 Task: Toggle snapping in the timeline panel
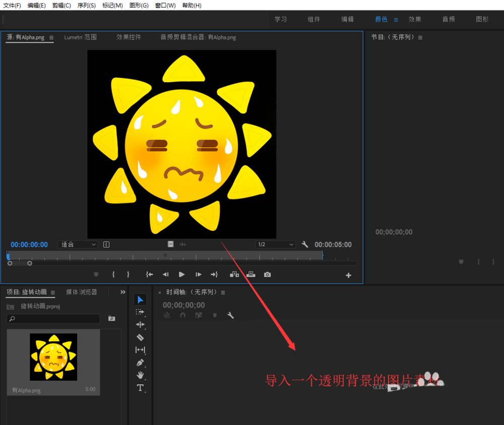181,315
